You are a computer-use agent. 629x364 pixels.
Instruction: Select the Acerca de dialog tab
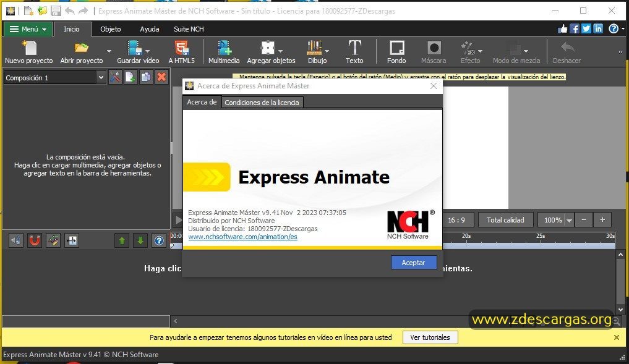[x=202, y=102]
